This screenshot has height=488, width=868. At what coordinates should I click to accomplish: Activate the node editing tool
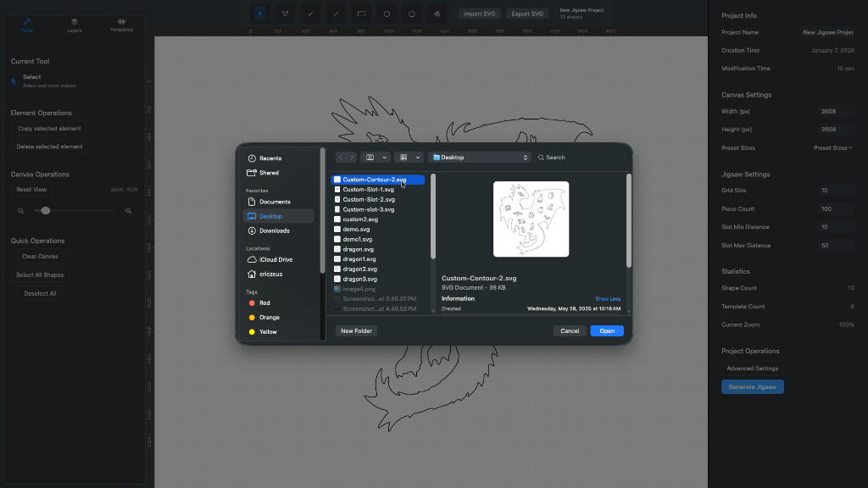[286, 14]
